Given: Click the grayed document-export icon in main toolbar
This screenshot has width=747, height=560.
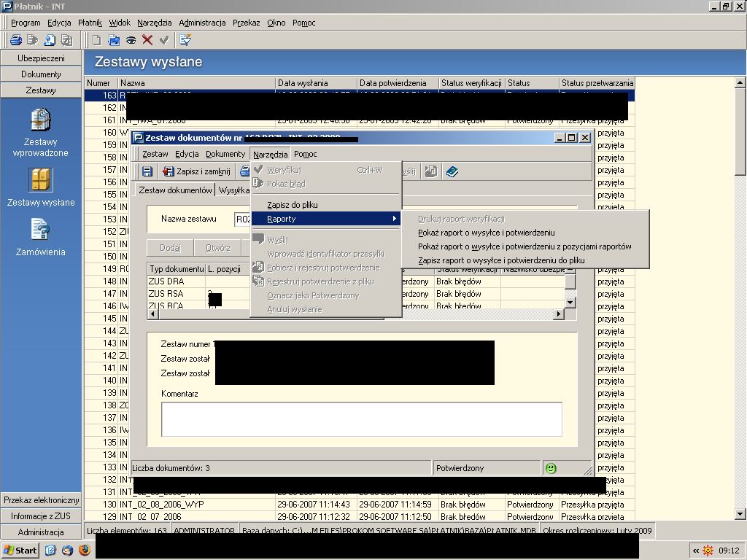Looking at the screenshot, I should pos(32,40).
